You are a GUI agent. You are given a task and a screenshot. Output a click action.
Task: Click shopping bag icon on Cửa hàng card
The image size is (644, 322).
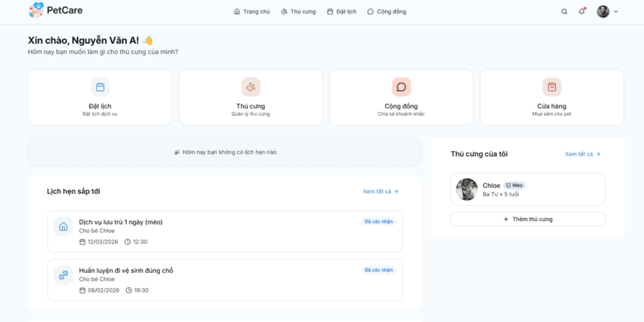552,86
